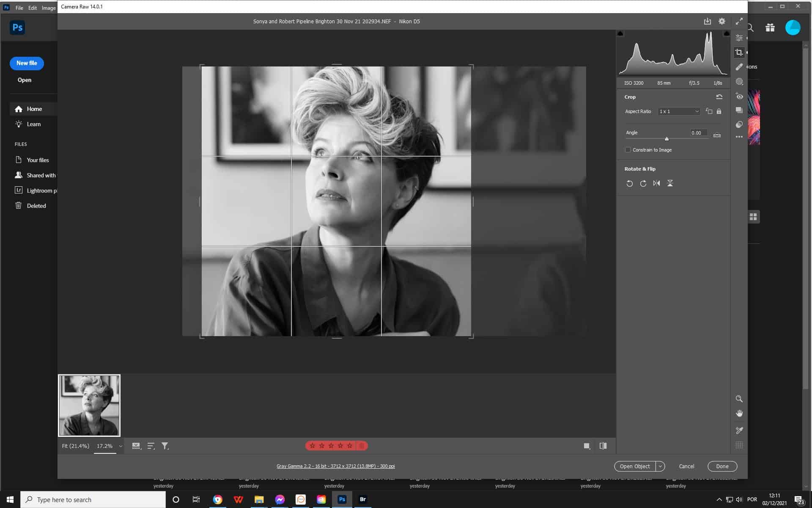Open the Masking tool
812x508 pixels.
point(739,82)
